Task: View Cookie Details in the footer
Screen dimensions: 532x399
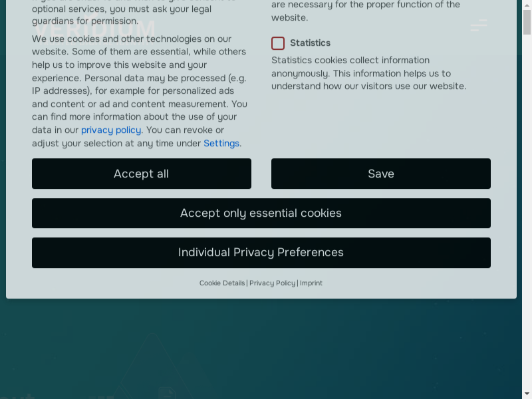Action: [222, 283]
